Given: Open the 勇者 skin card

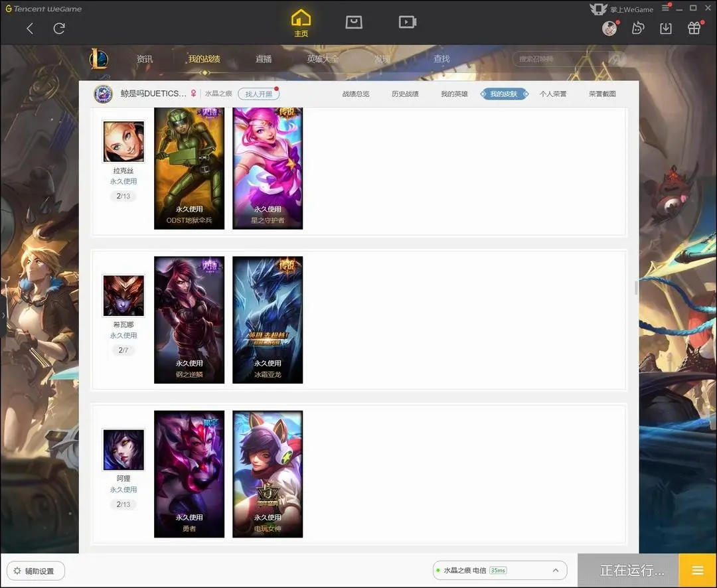Looking at the screenshot, I should 189,474.
